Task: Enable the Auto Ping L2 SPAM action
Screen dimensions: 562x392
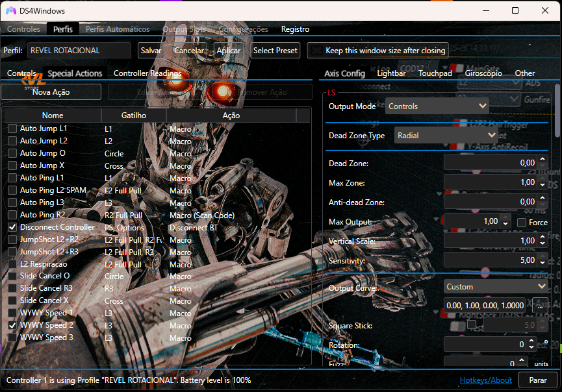Action: [12, 190]
